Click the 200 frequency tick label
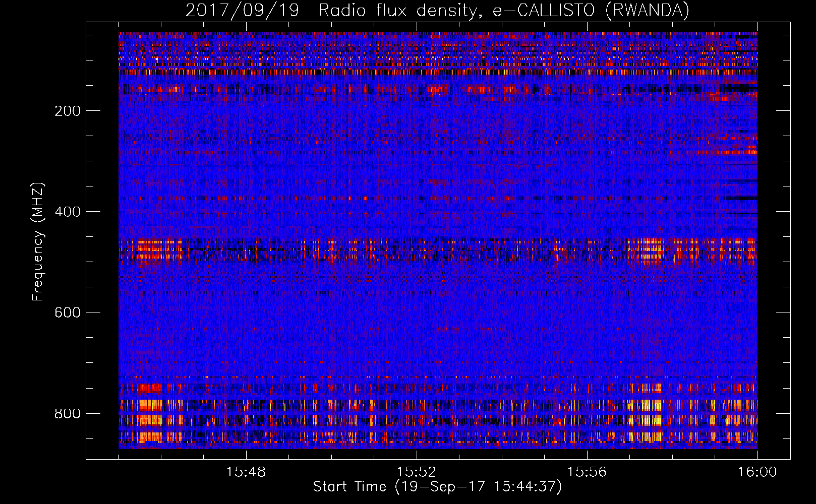 tap(68, 111)
